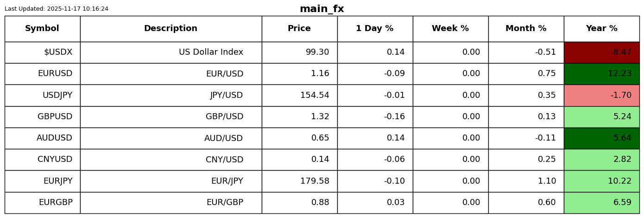This screenshot has width=644, height=218.
Task: Select the Week % column header
Action: [x=450, y=29]
